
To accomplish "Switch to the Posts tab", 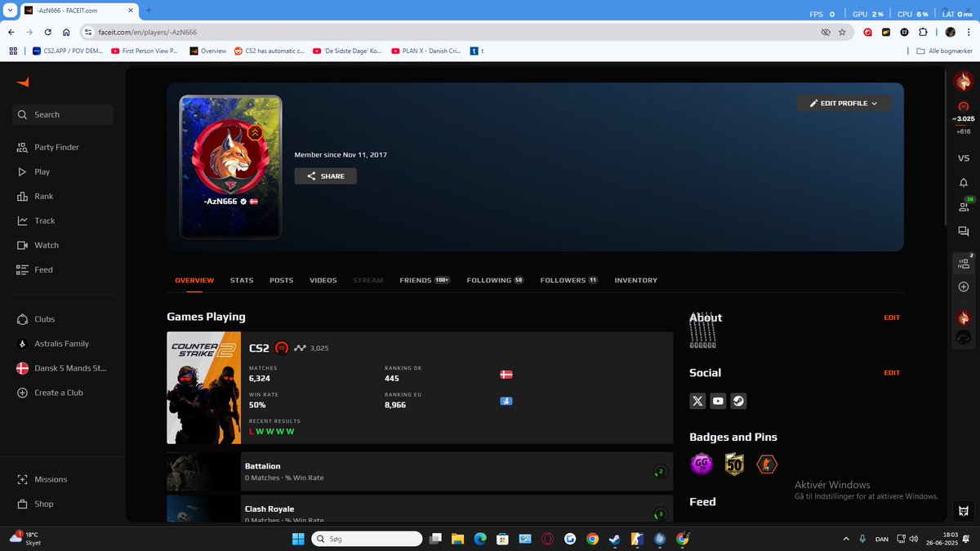I will coord(282,281).
